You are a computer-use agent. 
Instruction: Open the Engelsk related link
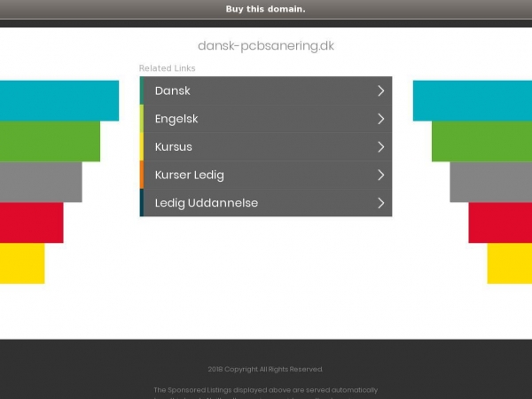(x=266, y=119)
